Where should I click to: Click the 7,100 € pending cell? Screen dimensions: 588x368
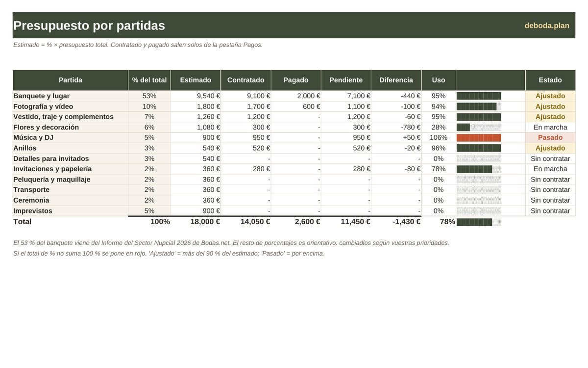346,96
